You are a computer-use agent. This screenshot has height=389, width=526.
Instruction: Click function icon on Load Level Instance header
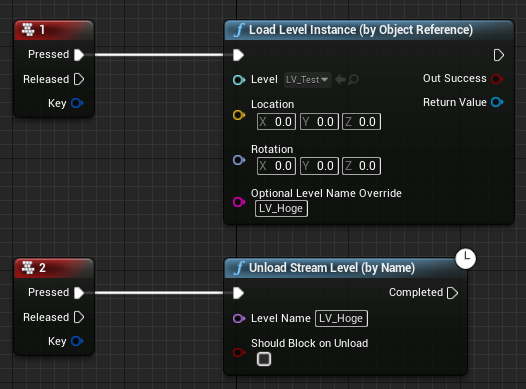pos(239,30)
